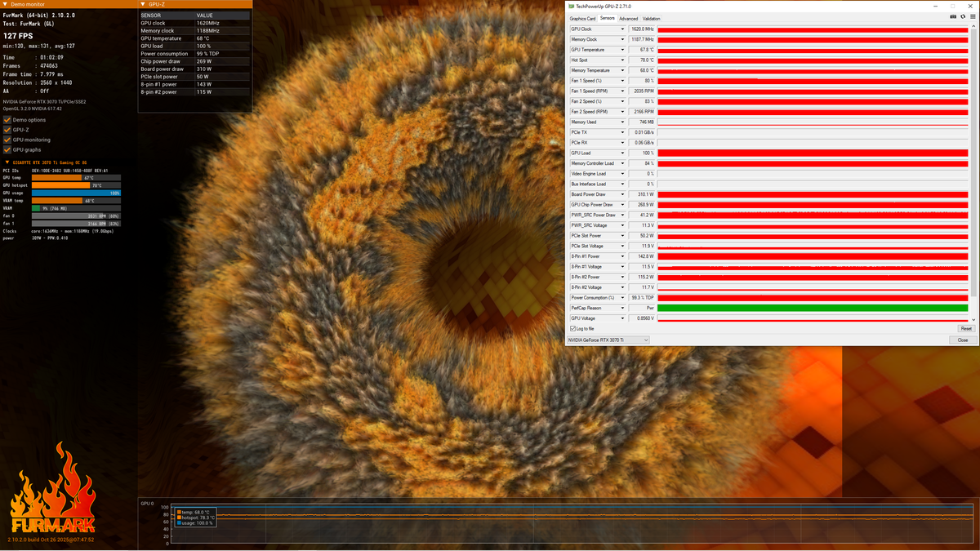Click the GPU 0 temperature graph

click(x=572, y=525)
